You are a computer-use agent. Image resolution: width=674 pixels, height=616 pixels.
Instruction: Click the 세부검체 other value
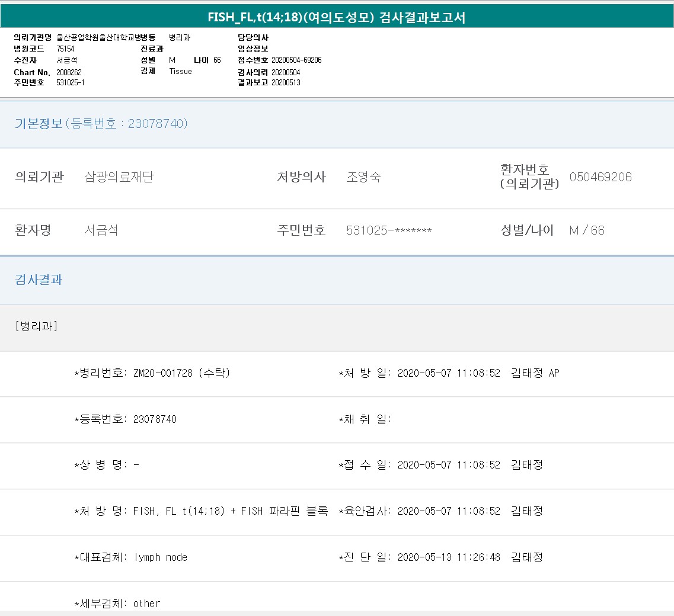click(x=146, y=603)
